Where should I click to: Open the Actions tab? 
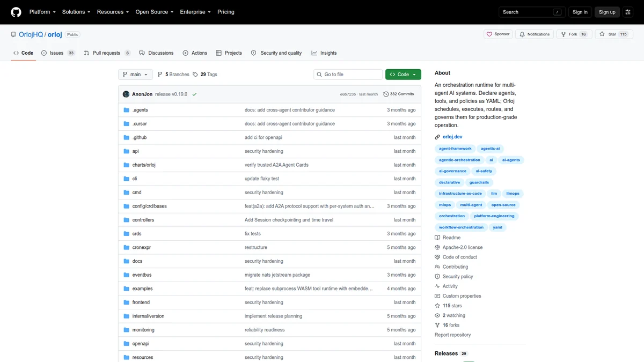tap(195, 53)
